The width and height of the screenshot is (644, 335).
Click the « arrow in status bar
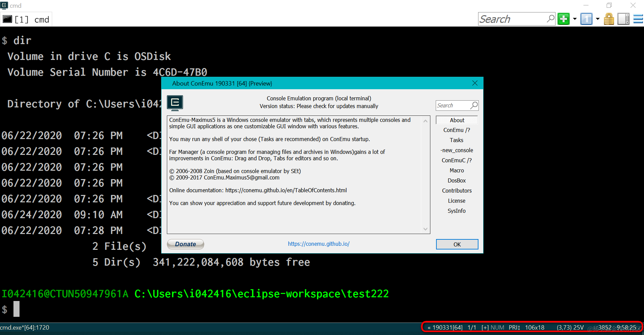pos(429,328)
